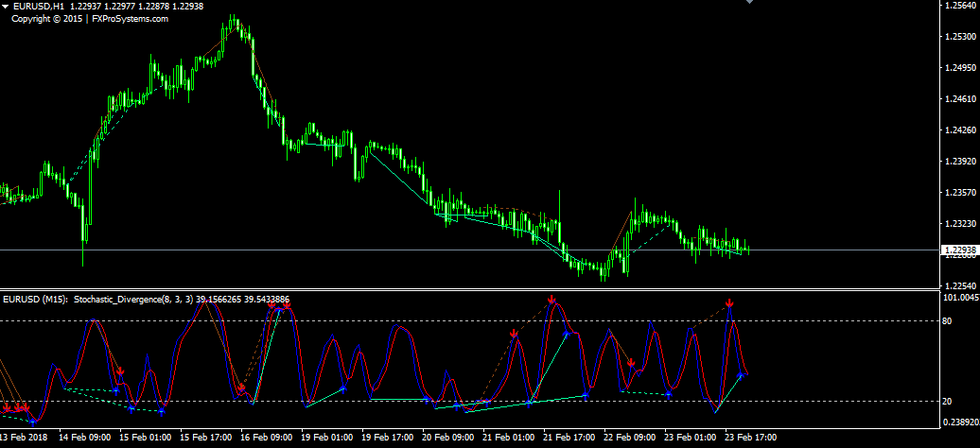Select the red down arrow near 21 Feb 01:00
This screenshot has height=448, width=980.
(x=513, y=334)
